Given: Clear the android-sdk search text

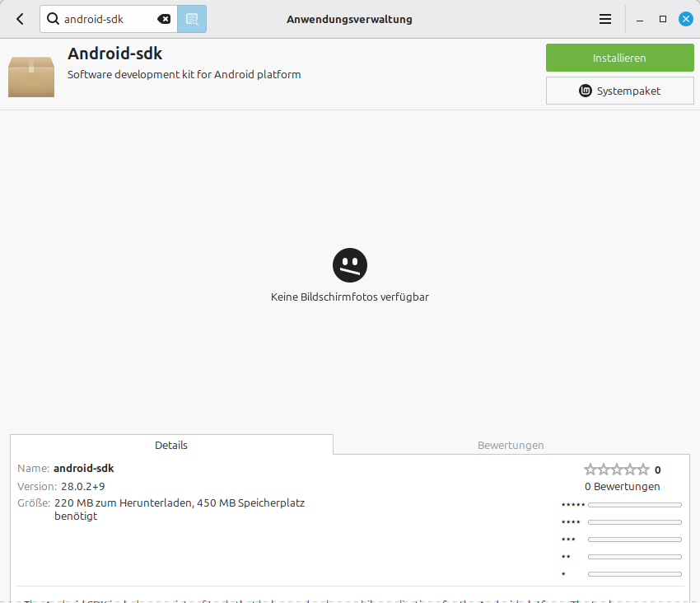Looking at the screenshot, I should (x=164, y=19).
